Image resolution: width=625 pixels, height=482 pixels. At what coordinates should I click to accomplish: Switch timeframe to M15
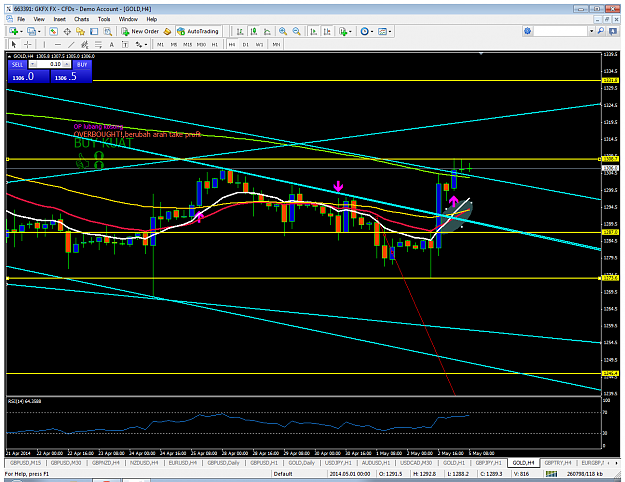coord(187,44)
